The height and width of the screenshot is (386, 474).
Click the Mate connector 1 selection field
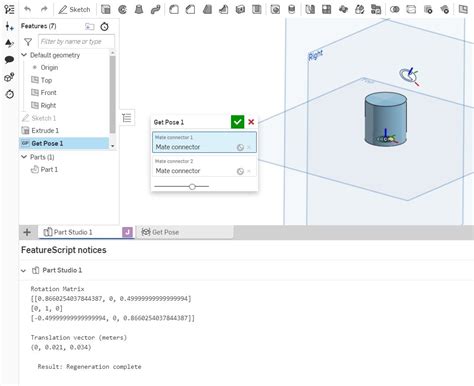pyautogui.click(x=204, y=142)
